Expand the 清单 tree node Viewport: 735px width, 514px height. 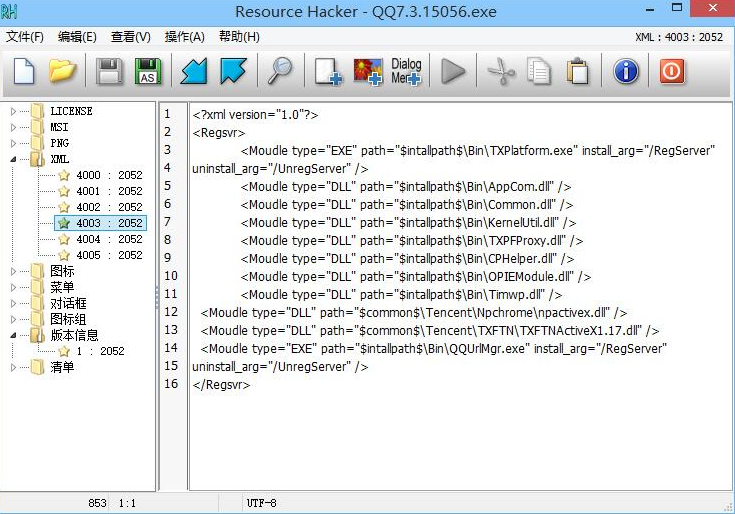tap(13, 367)
